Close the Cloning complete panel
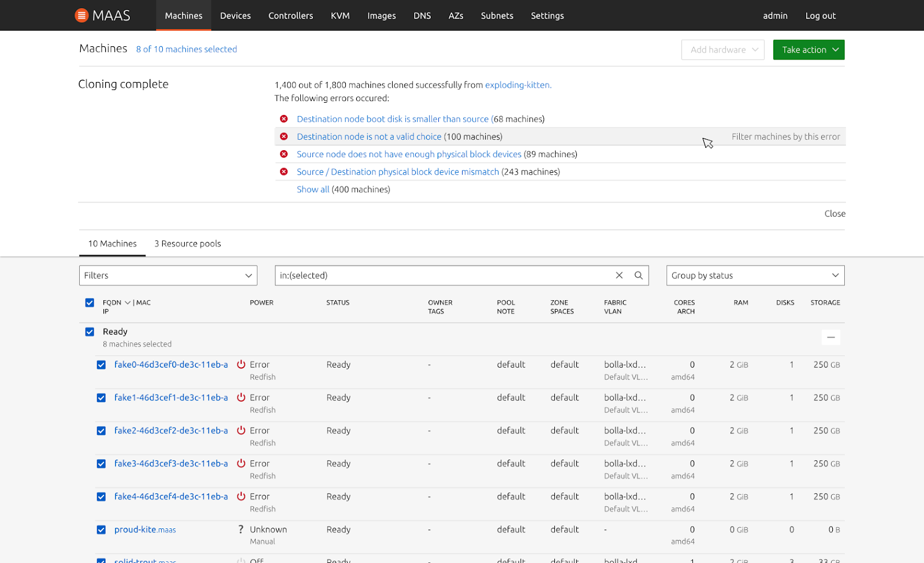This screenshot has height=563, width=924. 834,214
